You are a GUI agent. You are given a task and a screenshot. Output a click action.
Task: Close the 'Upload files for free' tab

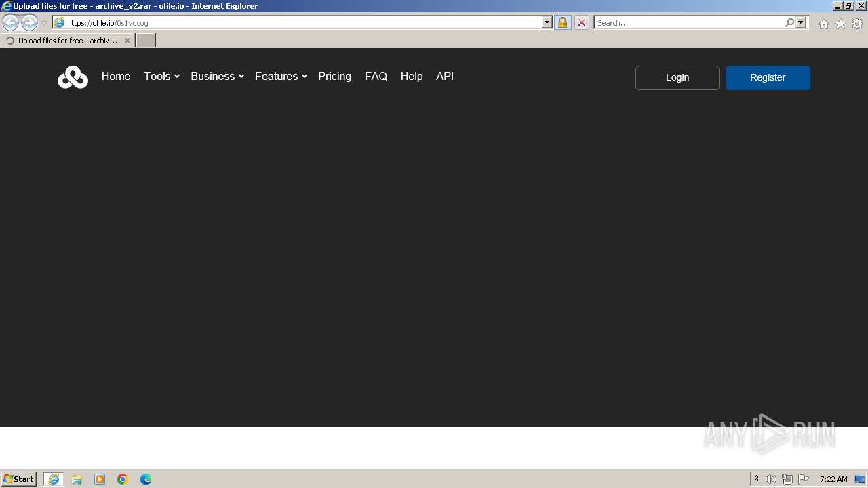[127, 41]
